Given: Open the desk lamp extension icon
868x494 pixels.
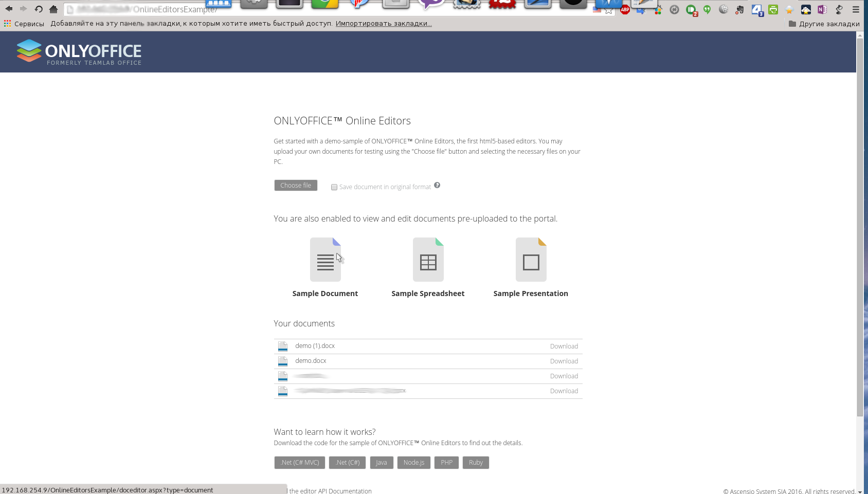Looking at the screenshot, I should (839, 9).
